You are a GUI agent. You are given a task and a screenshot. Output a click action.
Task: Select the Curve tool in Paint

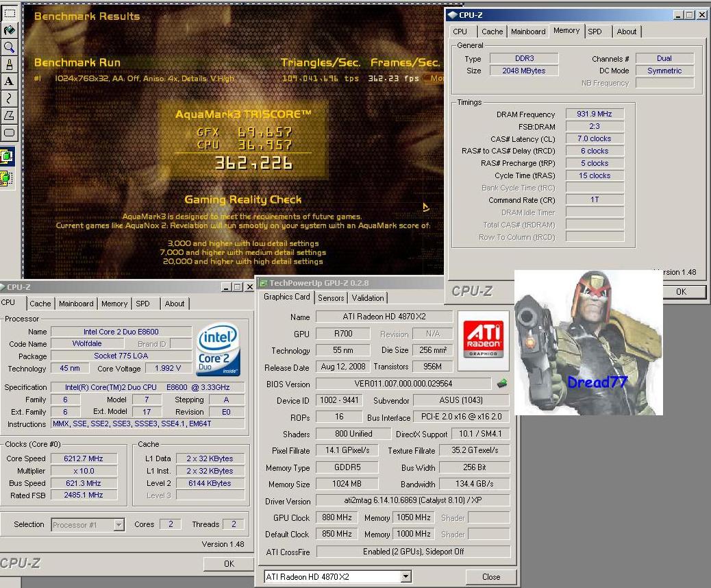pos(10,99)
